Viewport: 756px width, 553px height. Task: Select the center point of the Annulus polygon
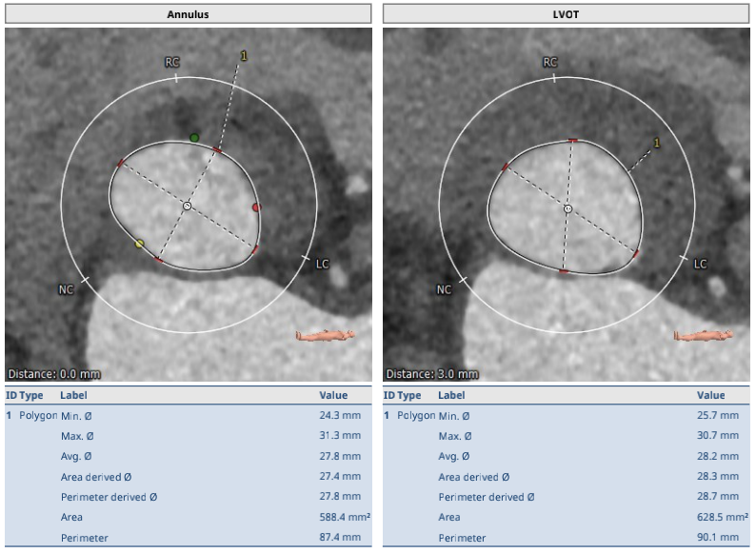tap(188, 206)
